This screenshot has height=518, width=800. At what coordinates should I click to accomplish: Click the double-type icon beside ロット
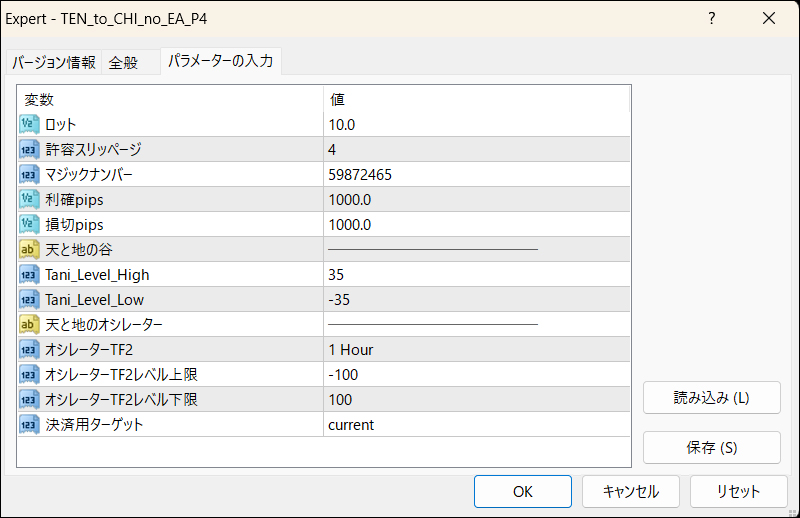click(x=29, y=125)
